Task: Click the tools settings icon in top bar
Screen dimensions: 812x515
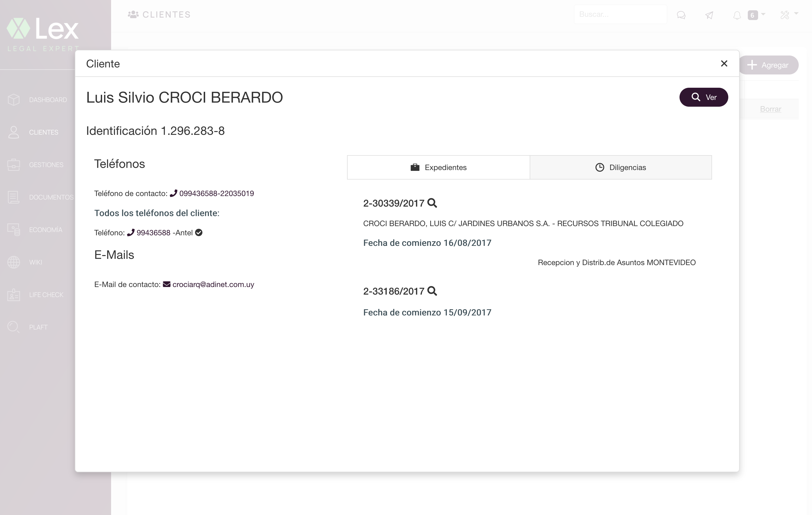Action: click(x=785, y=15)
